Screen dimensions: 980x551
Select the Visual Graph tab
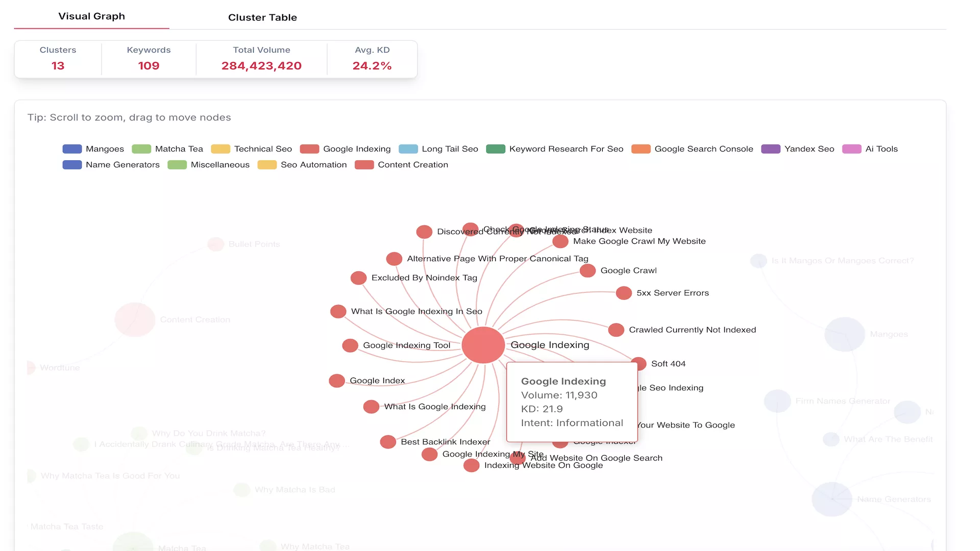[x=91, y=16]
